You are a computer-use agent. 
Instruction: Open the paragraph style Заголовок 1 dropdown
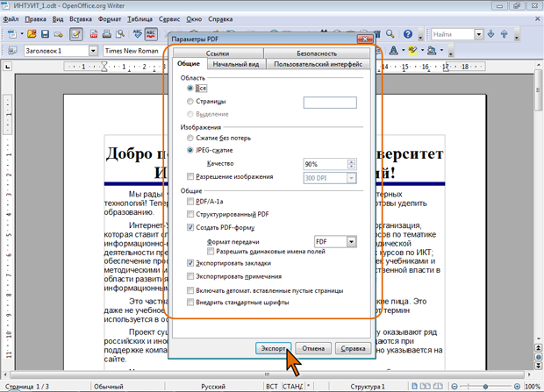click(x=94, y=51)
